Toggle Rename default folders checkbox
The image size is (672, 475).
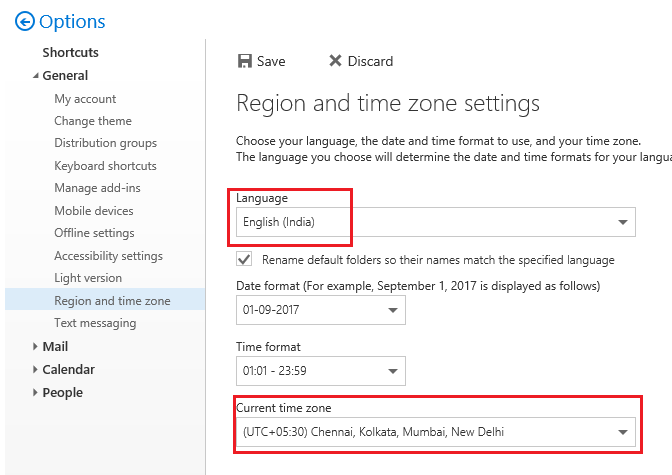tap(244, 259)
